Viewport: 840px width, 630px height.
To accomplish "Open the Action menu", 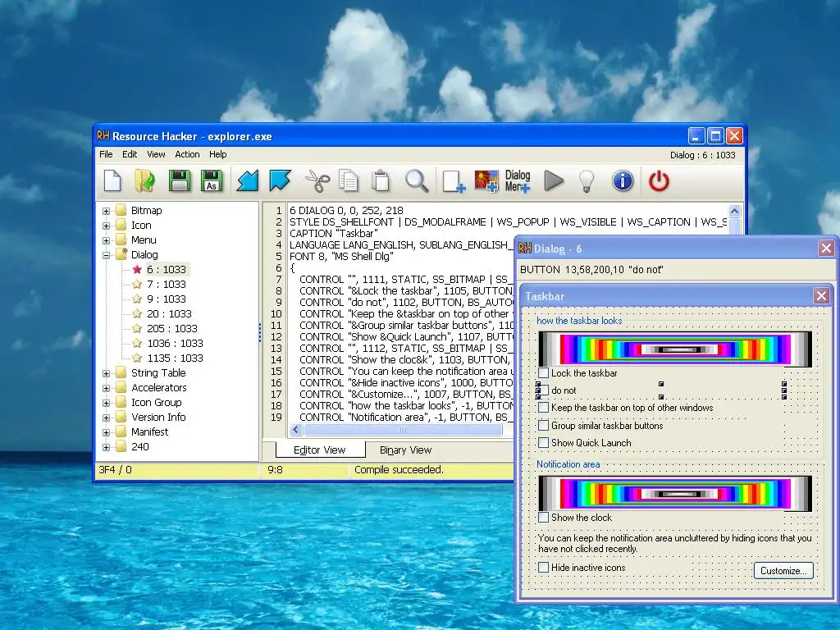I will point(187,154).
